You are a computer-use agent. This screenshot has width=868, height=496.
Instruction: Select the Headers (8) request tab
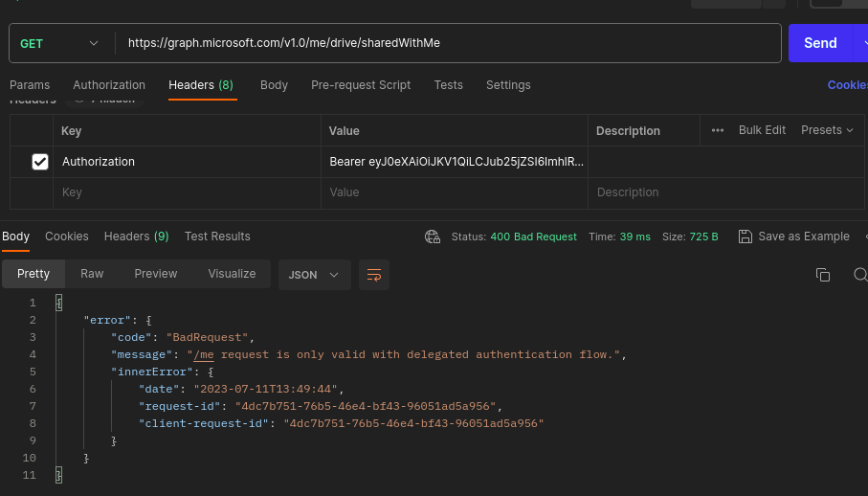(201, 85)
